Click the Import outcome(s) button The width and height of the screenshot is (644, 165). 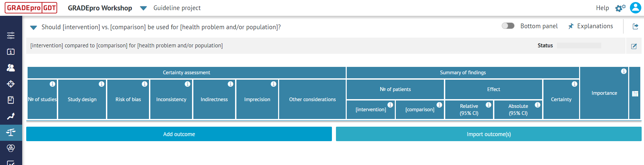click(489, 134)
